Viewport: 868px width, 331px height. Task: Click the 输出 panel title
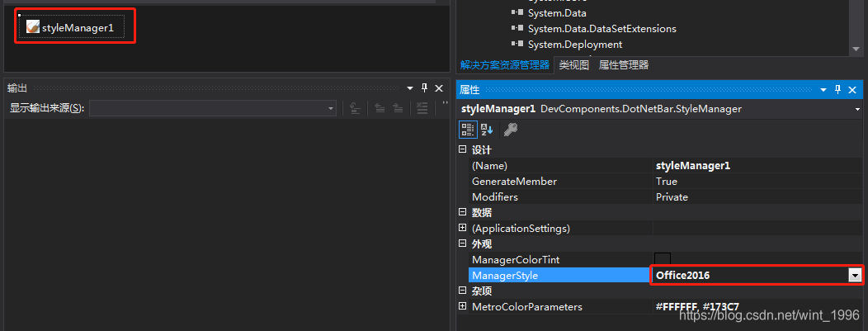(x=17, y=88)
